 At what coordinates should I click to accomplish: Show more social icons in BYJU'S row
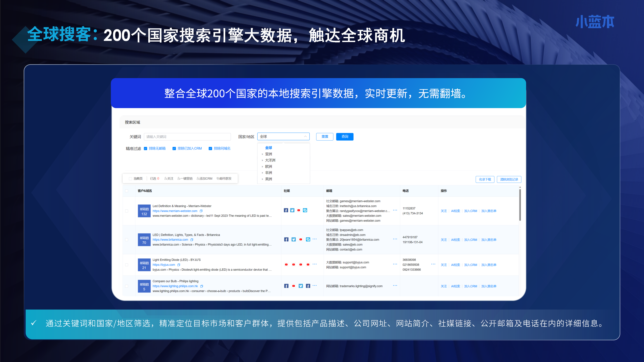click(x=314, y=264)
